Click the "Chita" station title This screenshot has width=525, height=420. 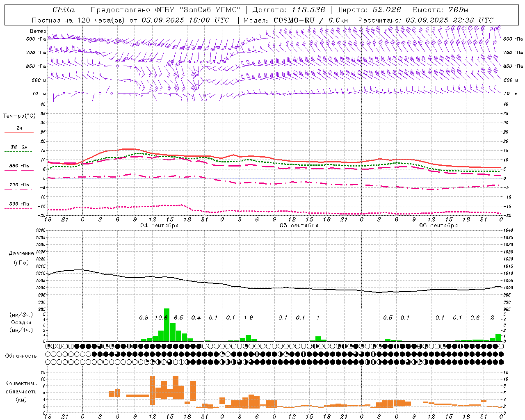(64, 10)
